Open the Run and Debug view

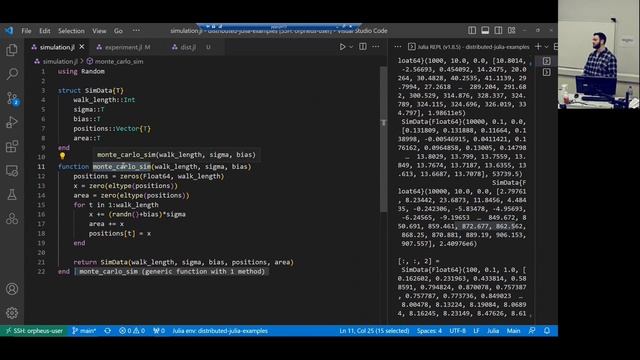click(x=12, y=122)
